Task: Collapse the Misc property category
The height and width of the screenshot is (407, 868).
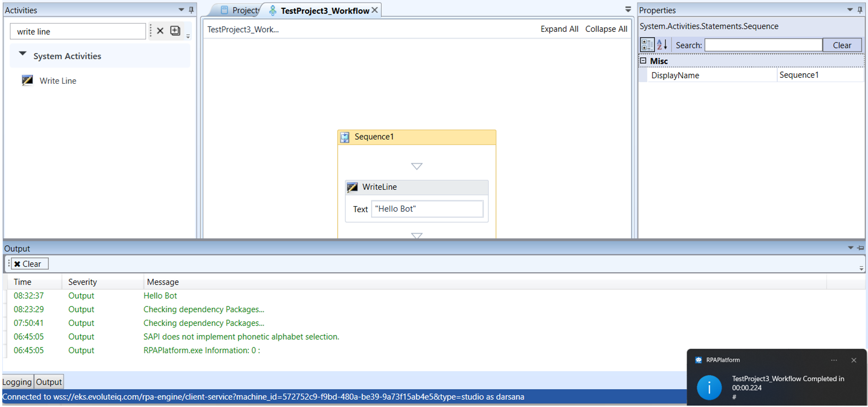Action: point(643,61)
